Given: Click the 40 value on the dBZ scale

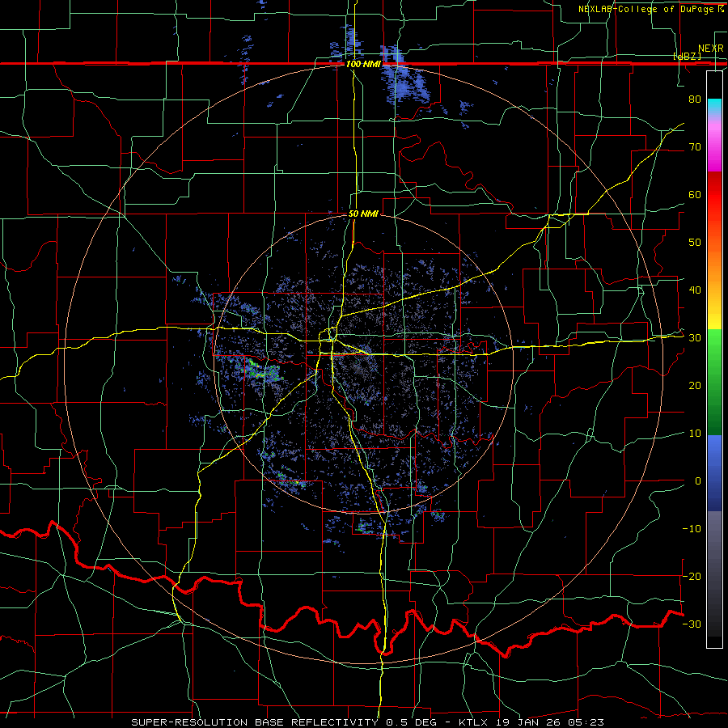Looking at the screenshot, I should click(695, 290).
